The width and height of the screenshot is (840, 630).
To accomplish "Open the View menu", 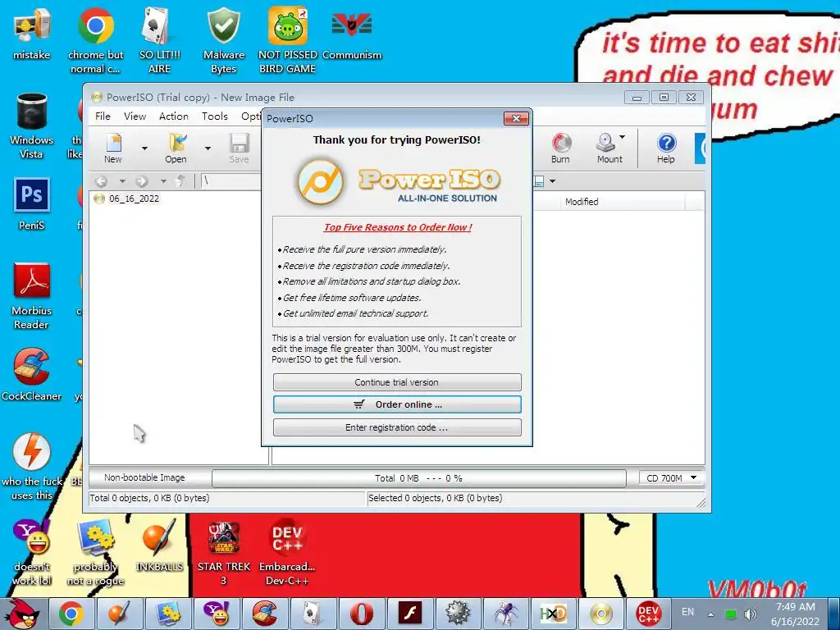I will (x=135, y=116).
